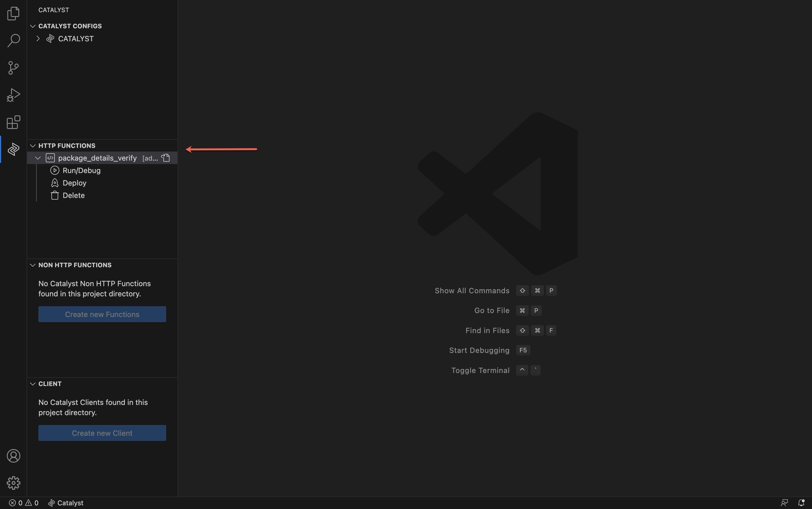Click Run/Debug on package_details_verify
The image size is (812, 509).
click(81, 170)
